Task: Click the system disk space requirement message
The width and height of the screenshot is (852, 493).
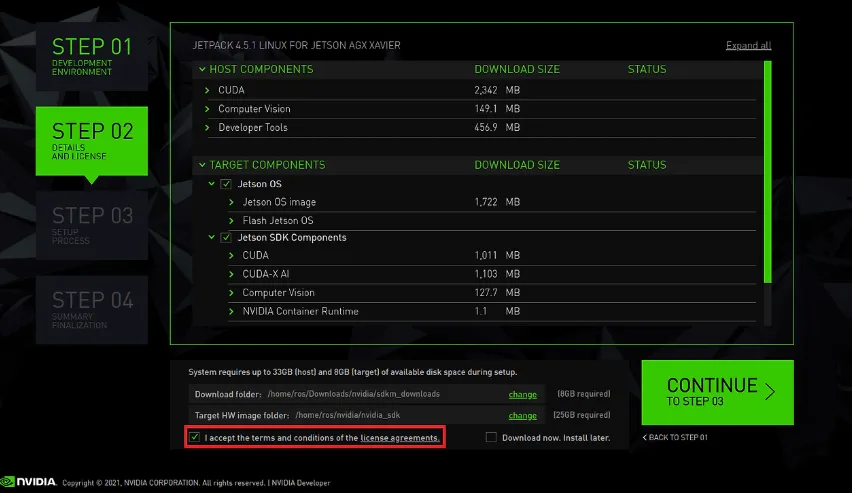Action: [x=353, y=372]
